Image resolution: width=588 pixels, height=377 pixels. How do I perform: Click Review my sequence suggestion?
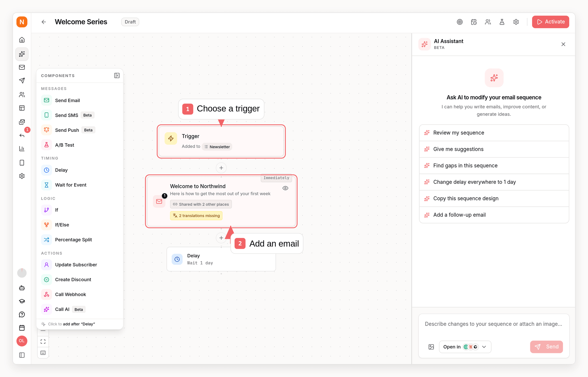[x=494, y=133]
